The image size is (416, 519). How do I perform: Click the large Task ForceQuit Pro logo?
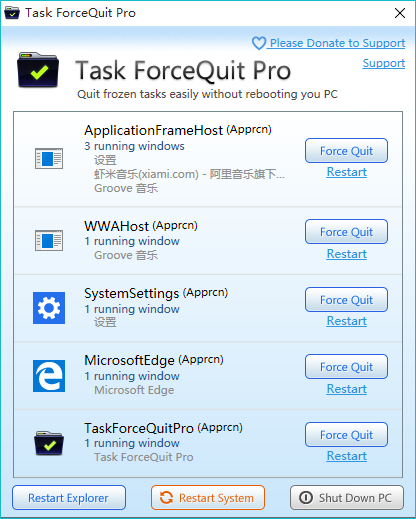coord(38,70)
